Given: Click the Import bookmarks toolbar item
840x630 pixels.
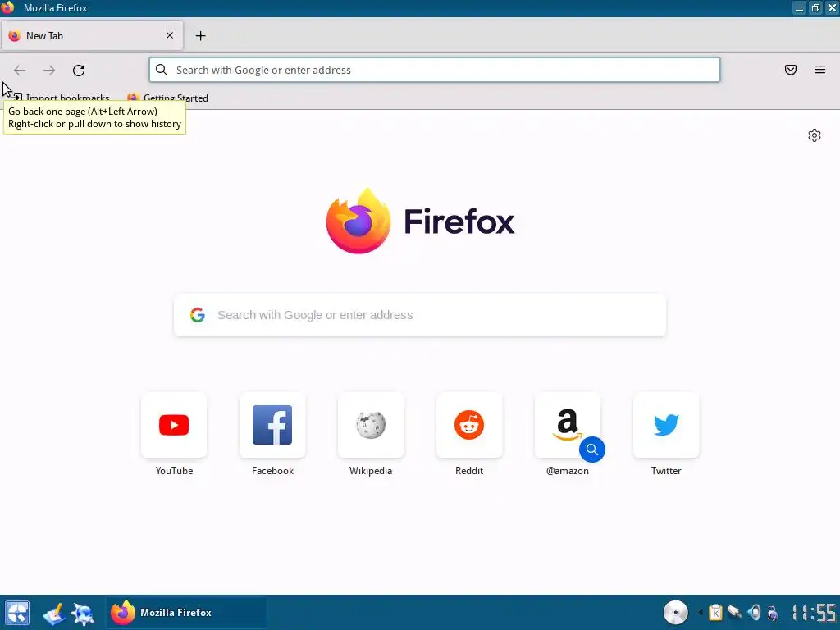Looking at the screenshot, I should (61, 98).
